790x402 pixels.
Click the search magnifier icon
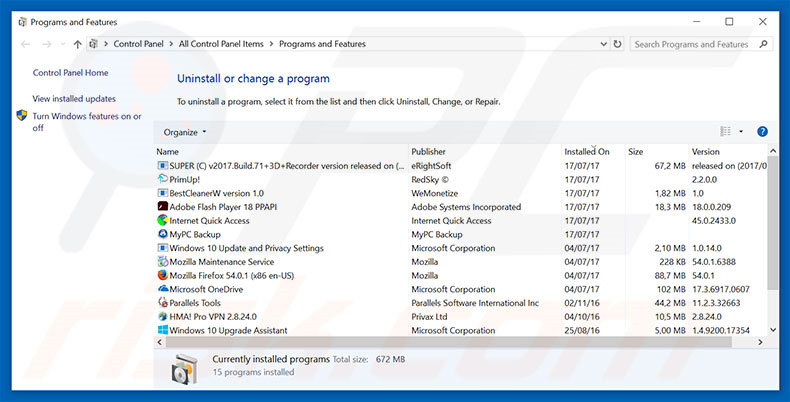point(763,44)
